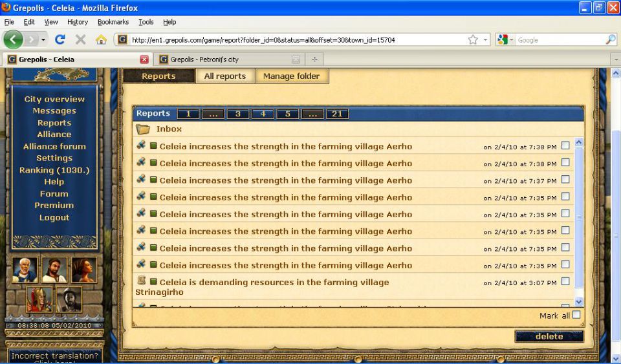Open the Tools menu
Viewport: 621px width, 364px height.
(x=146, y=22)
